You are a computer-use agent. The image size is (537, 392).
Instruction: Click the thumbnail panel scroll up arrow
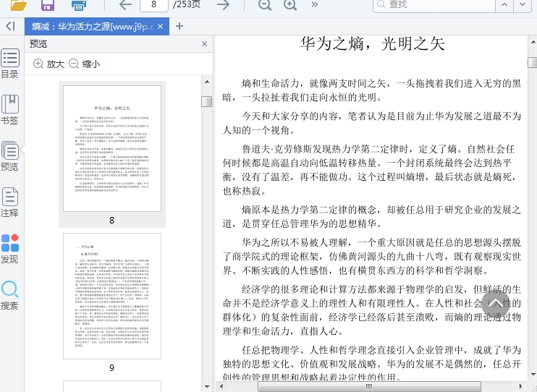(x=207, y=82)
